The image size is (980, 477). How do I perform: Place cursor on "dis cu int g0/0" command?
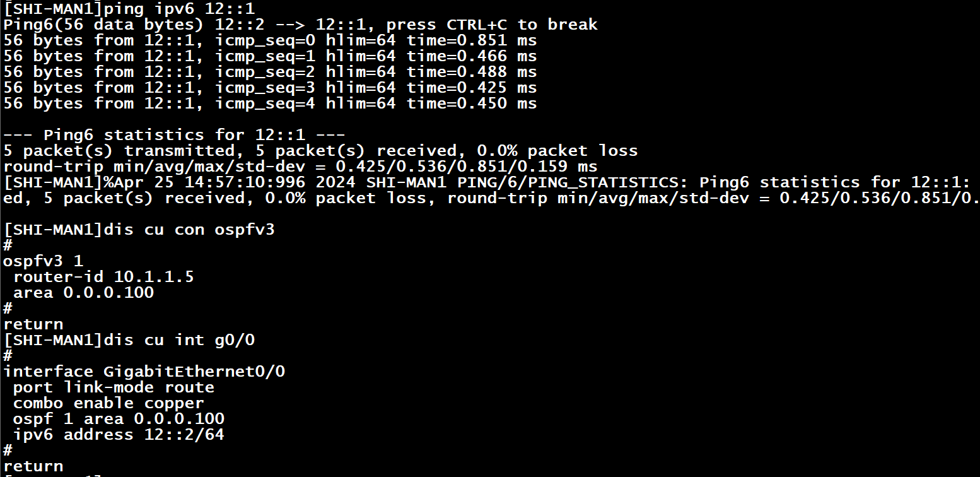point(179,340)
